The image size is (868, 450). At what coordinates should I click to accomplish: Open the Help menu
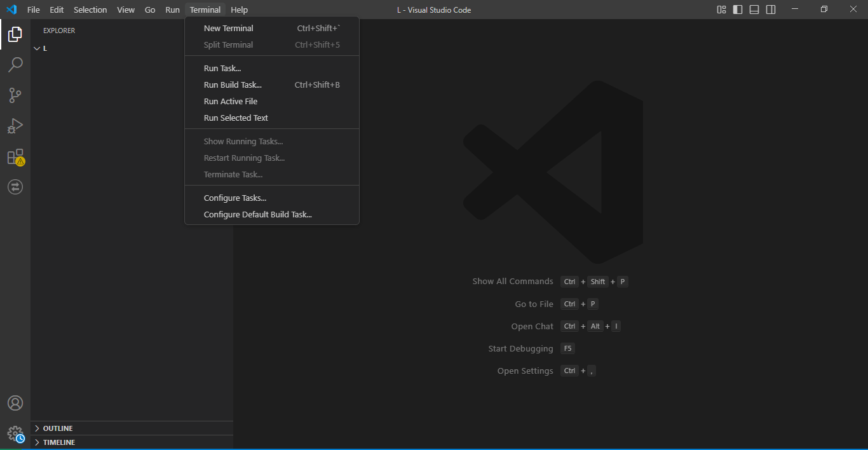pyautogui.click(x=239, y=10)
